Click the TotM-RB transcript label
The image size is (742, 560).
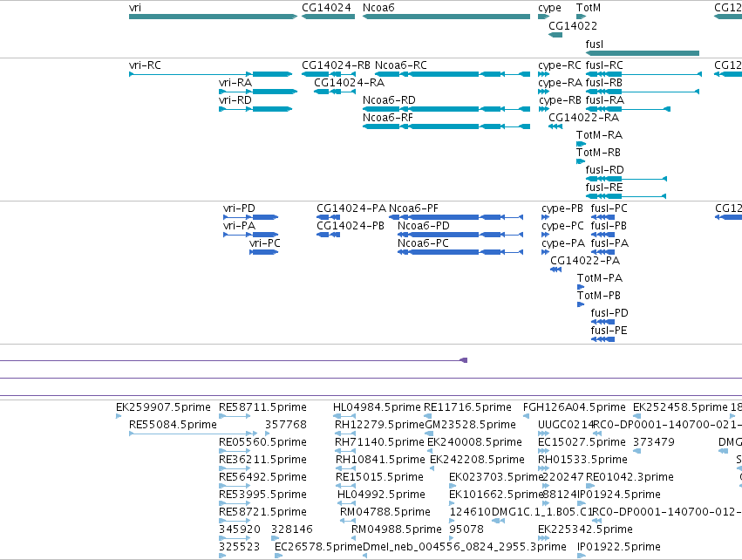[x=598, y=153]
